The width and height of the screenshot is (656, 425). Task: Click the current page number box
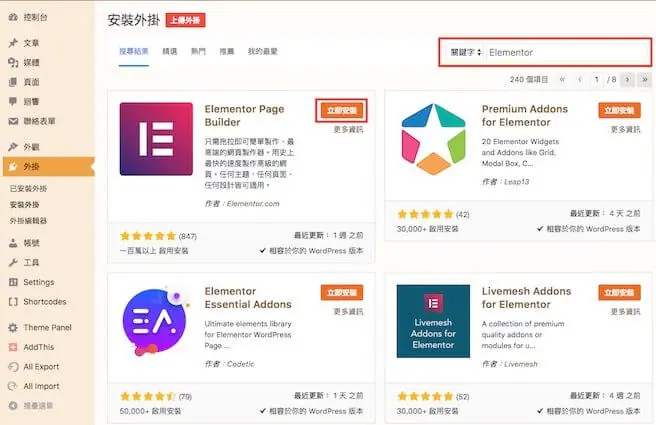pos(597,79)
